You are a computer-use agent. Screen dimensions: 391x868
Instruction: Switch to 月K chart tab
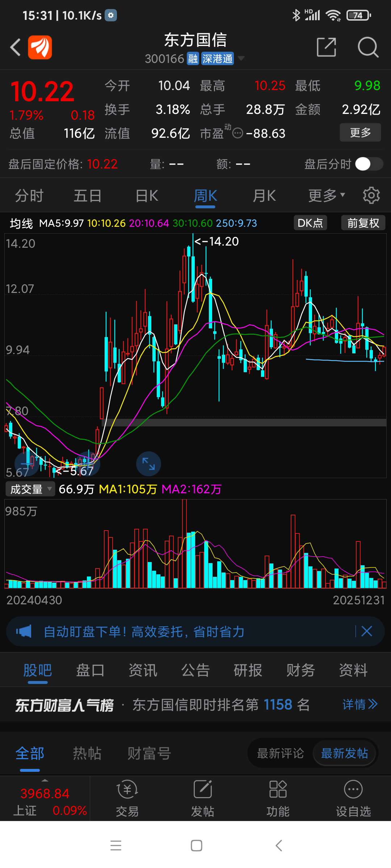pyautogui.click(x=264, y=196)
